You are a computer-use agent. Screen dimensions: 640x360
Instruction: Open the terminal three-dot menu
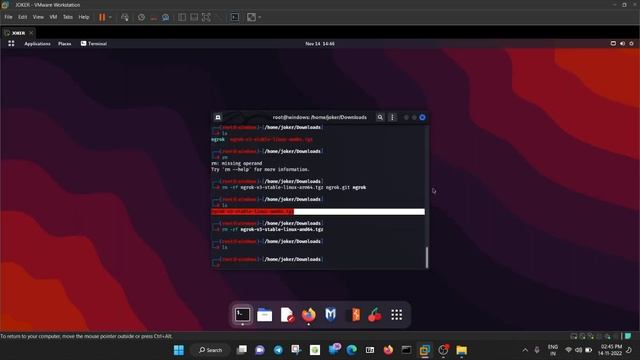pyautogui.click(x=393, y=118)
